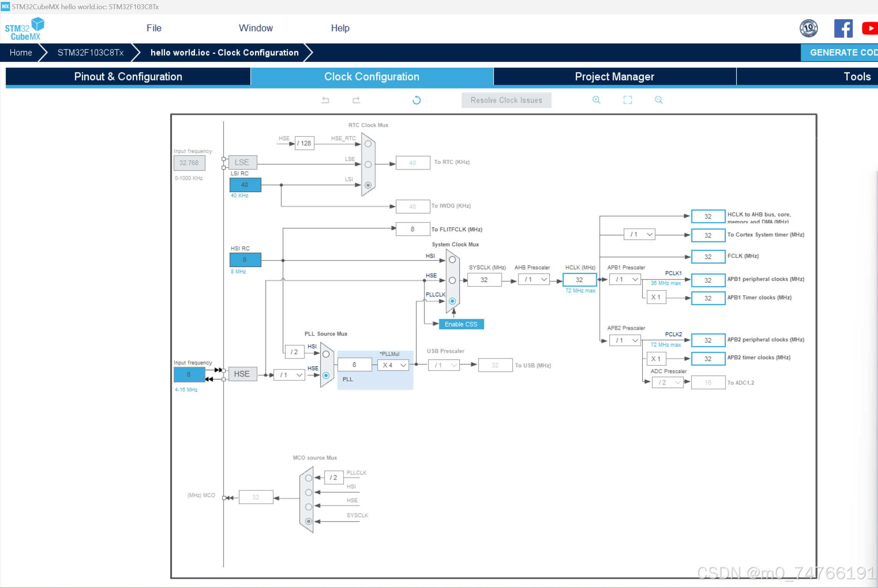Select HSE radio in System Clock Mux

click(452, 281)
